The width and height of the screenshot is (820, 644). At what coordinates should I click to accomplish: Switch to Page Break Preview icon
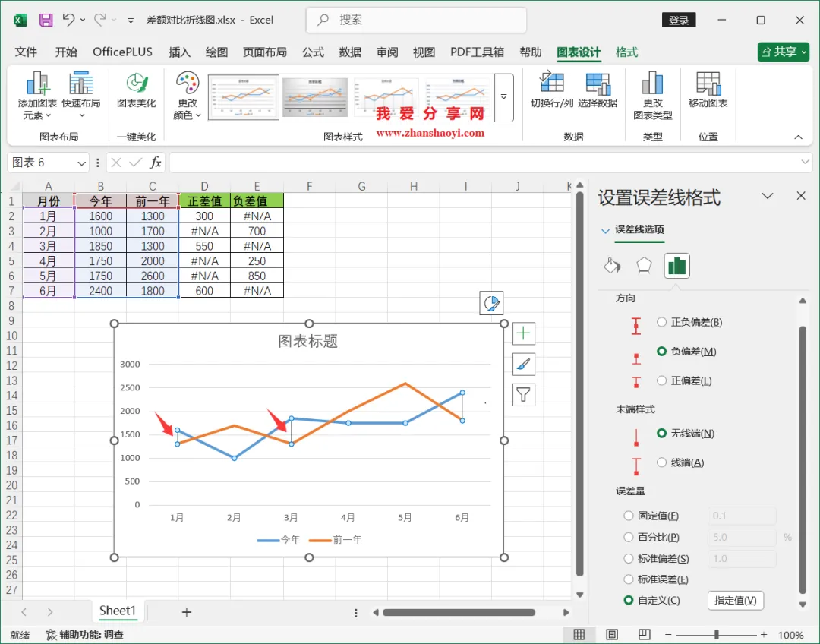(645, 635)
